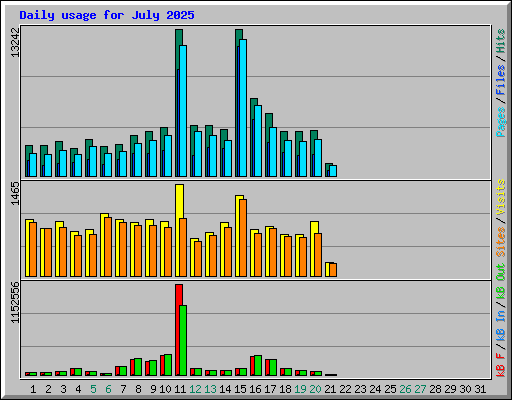Click day 1 on the x-axis
Viewport: 512px width, 400px height.
33,389
